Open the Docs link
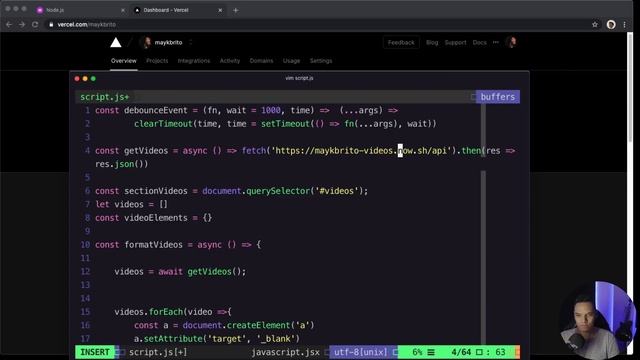Viewport: 640px width, 360px height. [480, 42]
